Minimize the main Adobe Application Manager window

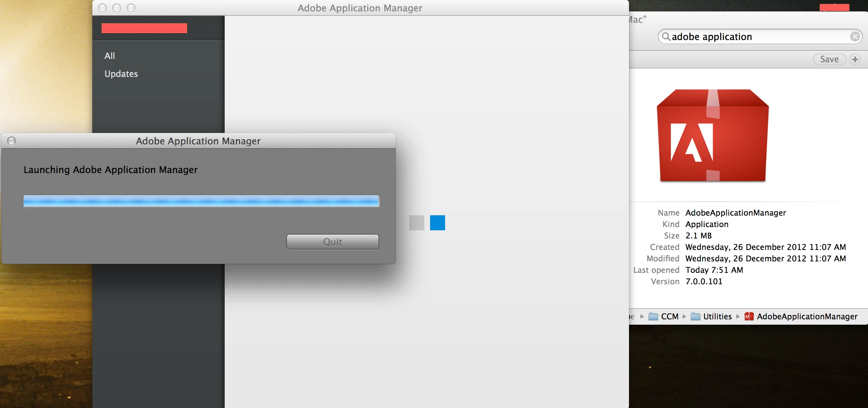(x=117, y=8)
